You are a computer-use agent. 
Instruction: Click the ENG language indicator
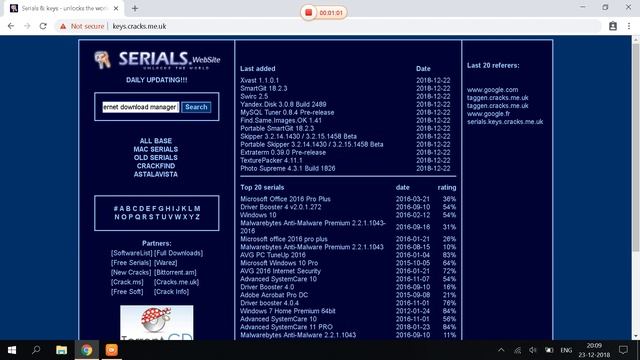[x=566, y=350]
